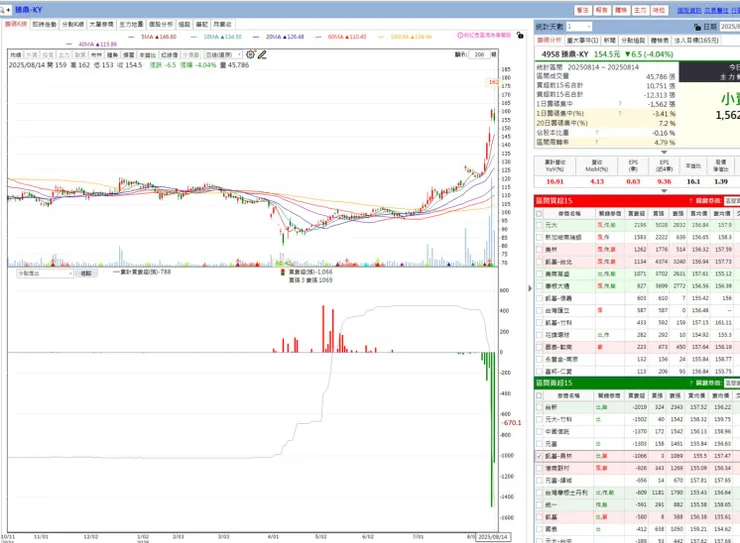Select the 台灣摩根士丹利 seller row
The height and width of the screenshot is (543, 740).
[x=637, y=493]
